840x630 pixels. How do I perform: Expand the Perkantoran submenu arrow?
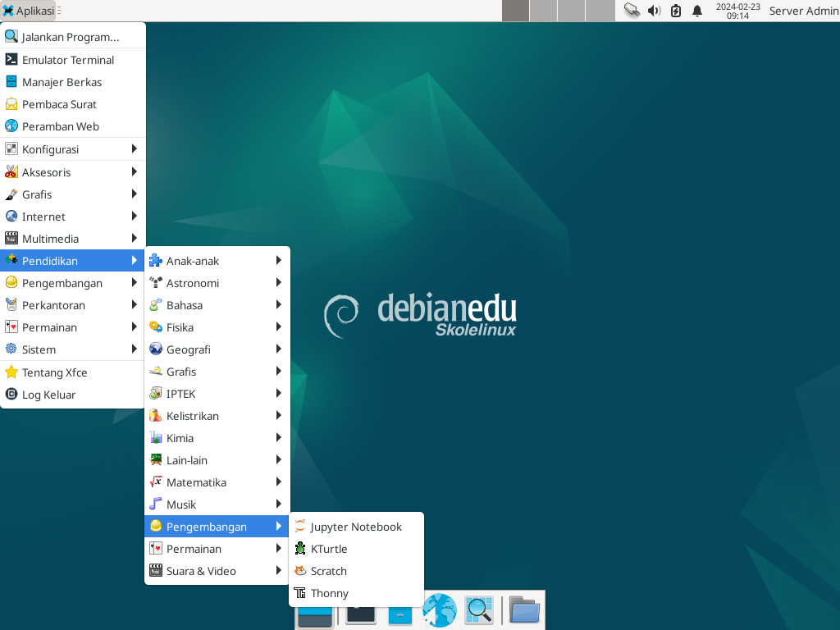(x=135, y=305)
